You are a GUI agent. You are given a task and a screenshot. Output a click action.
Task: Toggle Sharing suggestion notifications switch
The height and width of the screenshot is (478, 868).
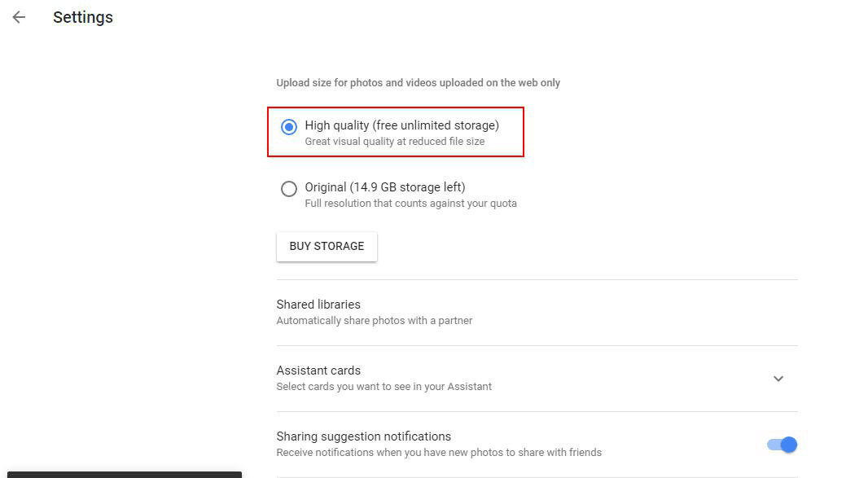(782, 445)
